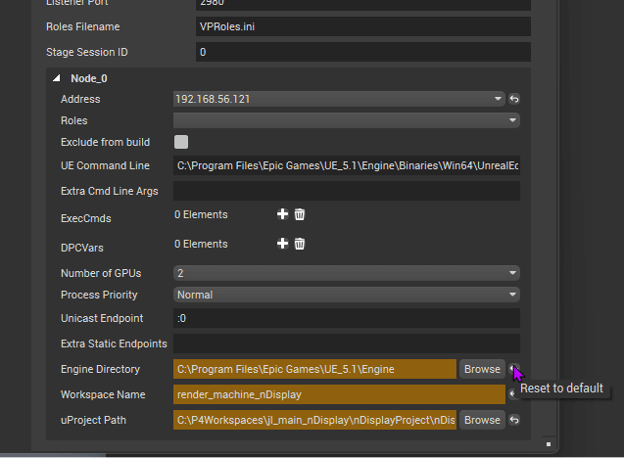Focus the Extra Cmd Line Args field
This screenshot has height=458, width=624.
coord(345,190)
